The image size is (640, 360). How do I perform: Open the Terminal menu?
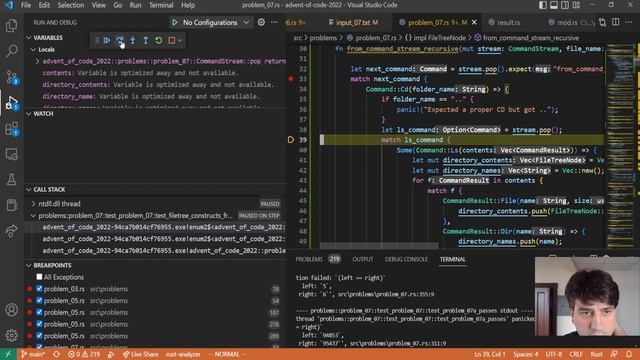(161, 5)
